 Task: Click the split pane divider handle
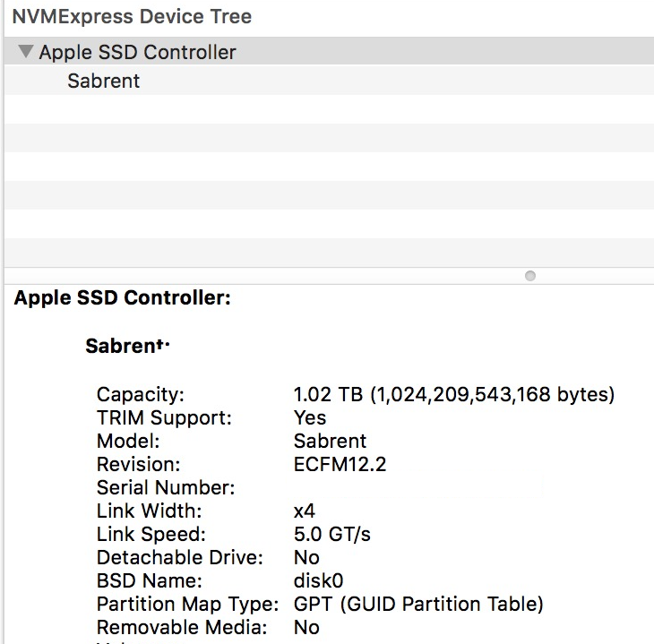coord(529,276)
